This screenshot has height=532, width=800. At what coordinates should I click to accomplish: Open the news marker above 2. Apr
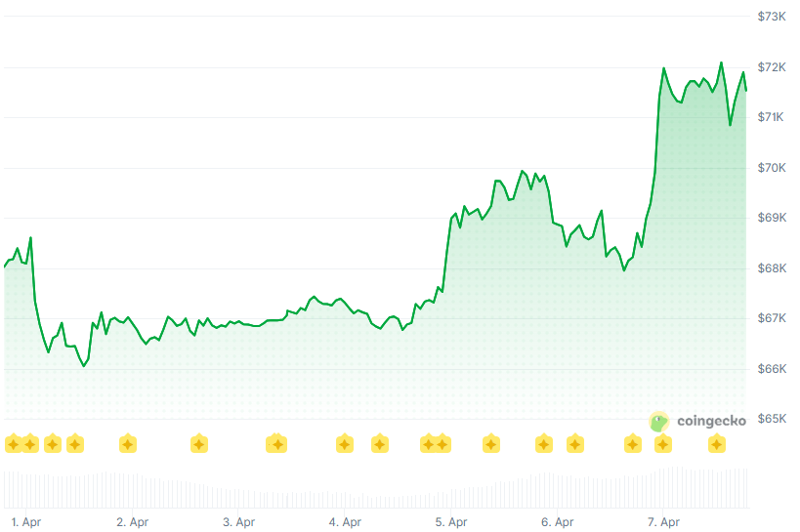(x=128, y=444)
